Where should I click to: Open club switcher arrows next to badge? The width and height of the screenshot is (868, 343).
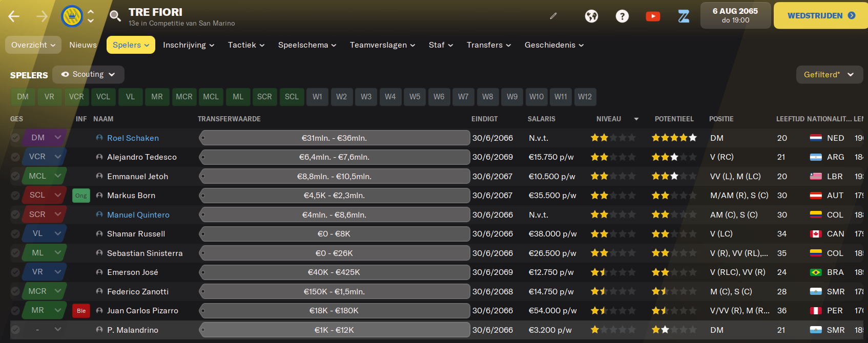tap(91, 16)
